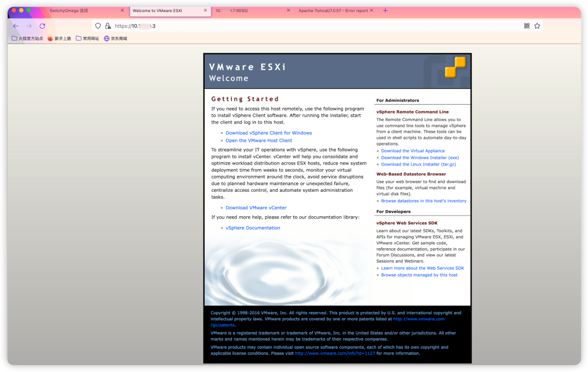The height and width of the screenshot is (372, 588).
Task: Open the shield tracking protection icon
Action: click(x=98, y=26)
